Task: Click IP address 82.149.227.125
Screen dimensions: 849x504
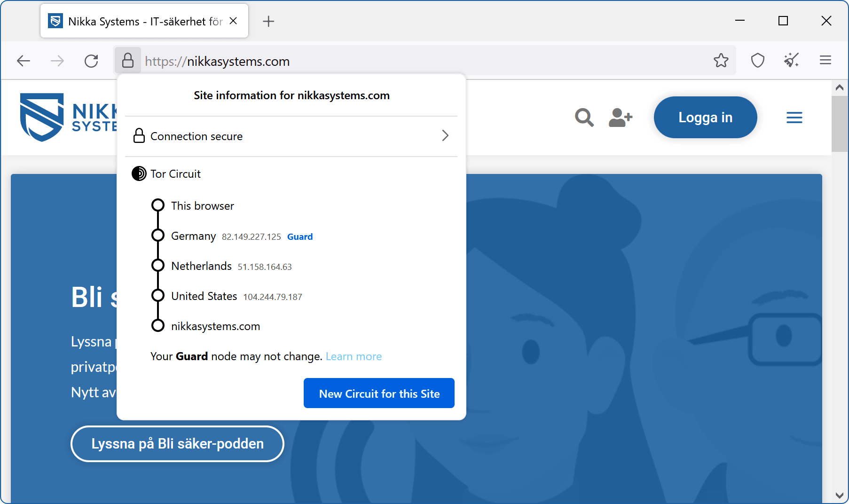Action: 252,236
